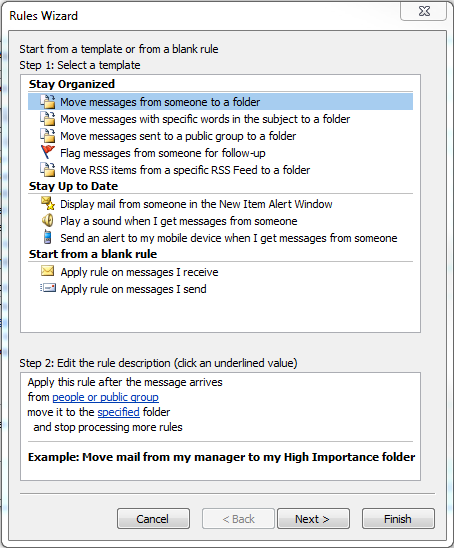Click red flag icon for follow-up rule
The height and width of the screenshot is (548, 454).
click(48, 152)
